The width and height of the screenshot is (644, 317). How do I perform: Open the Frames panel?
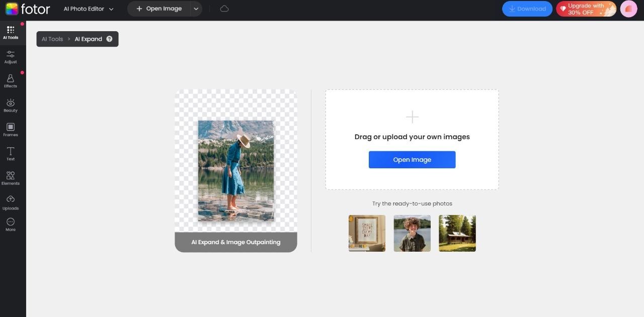10,129
